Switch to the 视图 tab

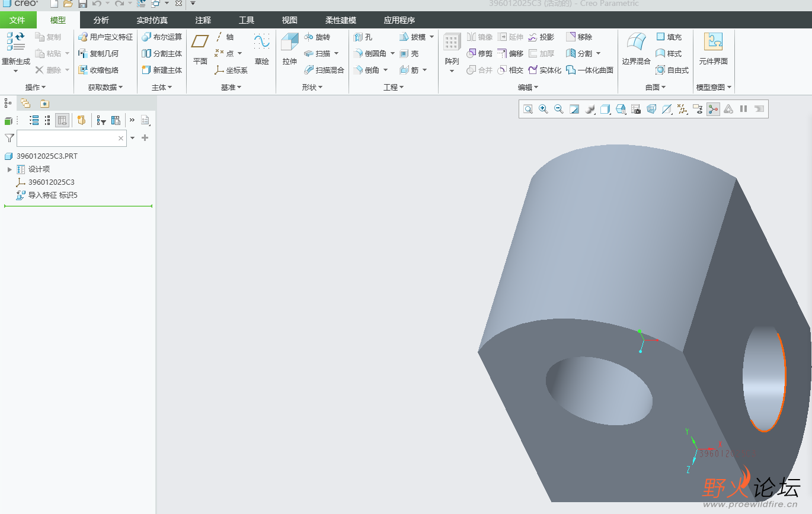pos(290,20)
